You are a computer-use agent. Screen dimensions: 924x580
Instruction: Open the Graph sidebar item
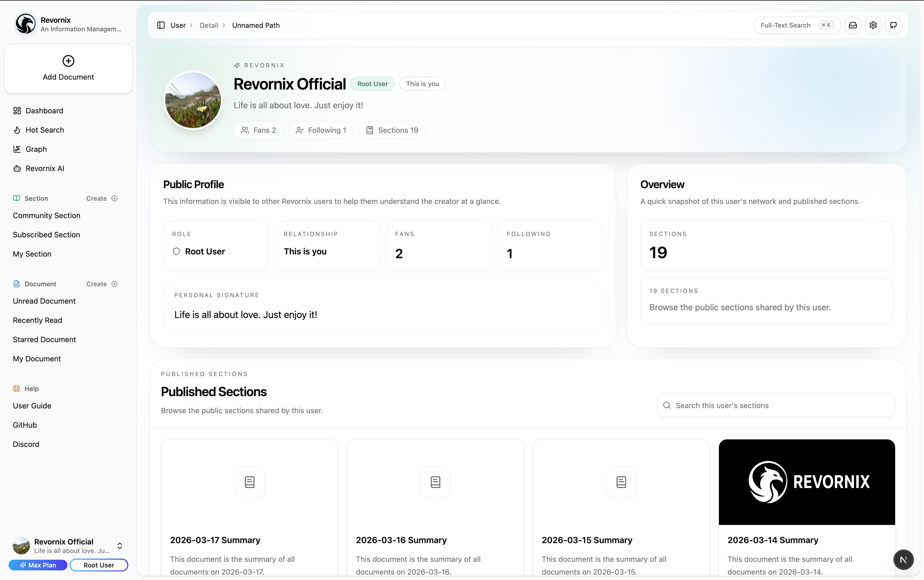[36, 149]
